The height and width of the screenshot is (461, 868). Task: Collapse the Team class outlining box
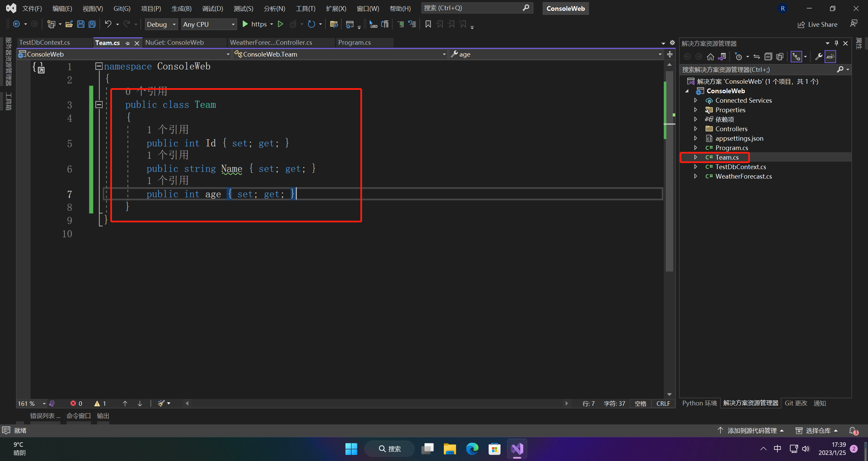click(99, 105)
